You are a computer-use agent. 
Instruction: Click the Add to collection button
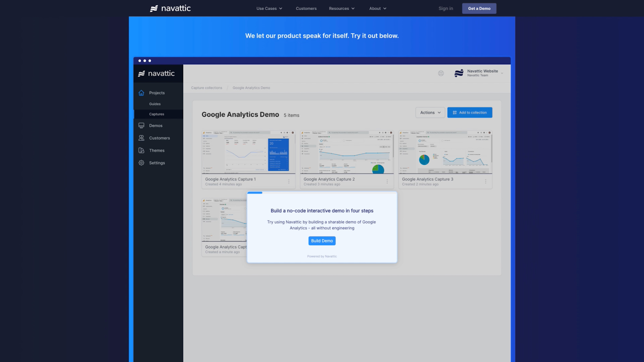point(470,113)
